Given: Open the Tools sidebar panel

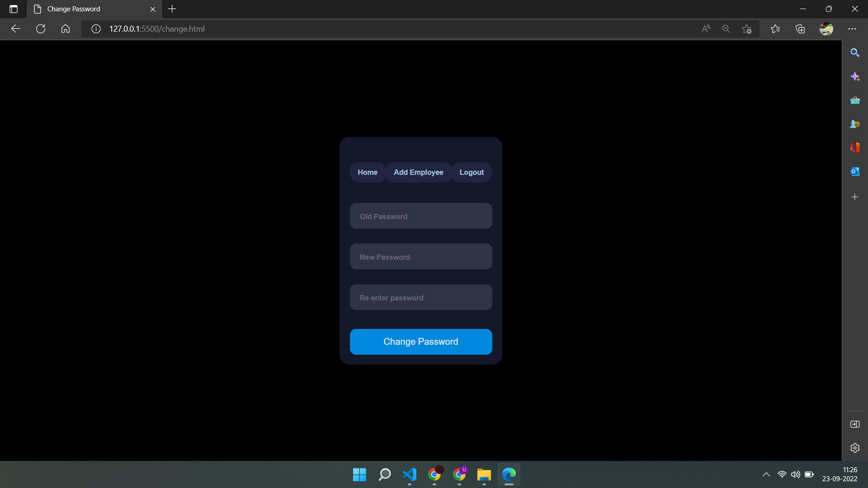Looking at the screenshot, I should coord(855,100).
